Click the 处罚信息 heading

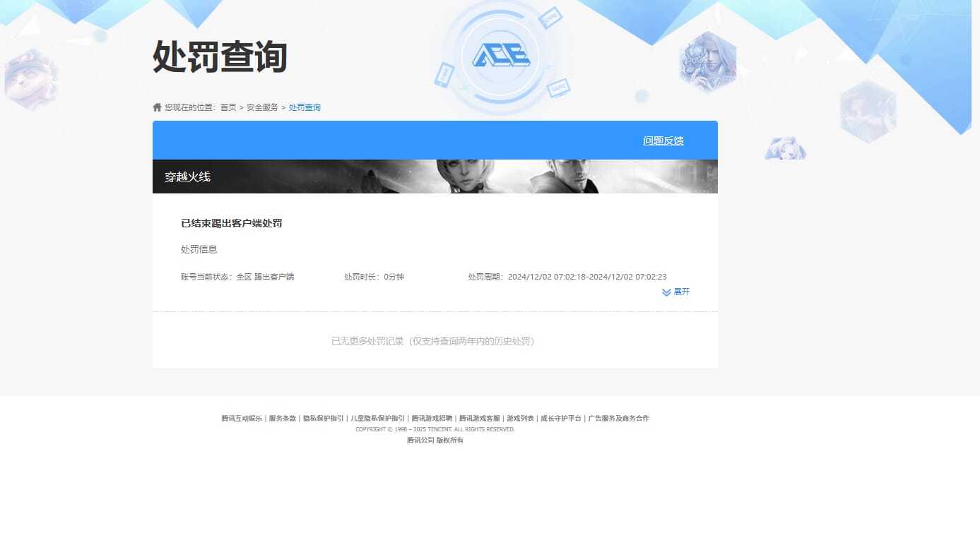click(x=199, y=249)
